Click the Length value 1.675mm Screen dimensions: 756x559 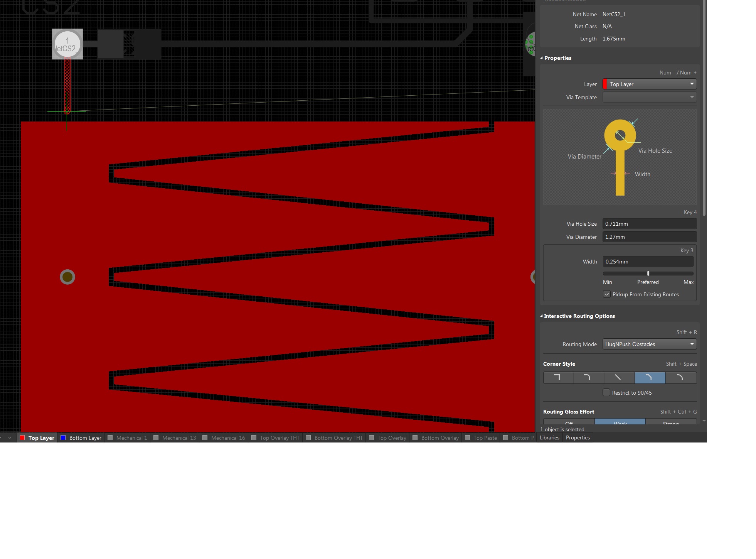pyautogui.click(x=614, y=39)
